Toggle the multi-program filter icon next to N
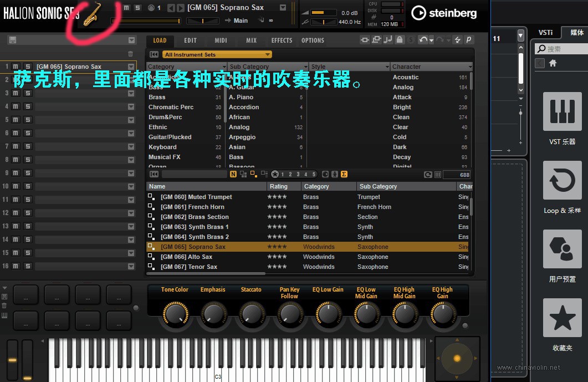 (x=243, y=174)
